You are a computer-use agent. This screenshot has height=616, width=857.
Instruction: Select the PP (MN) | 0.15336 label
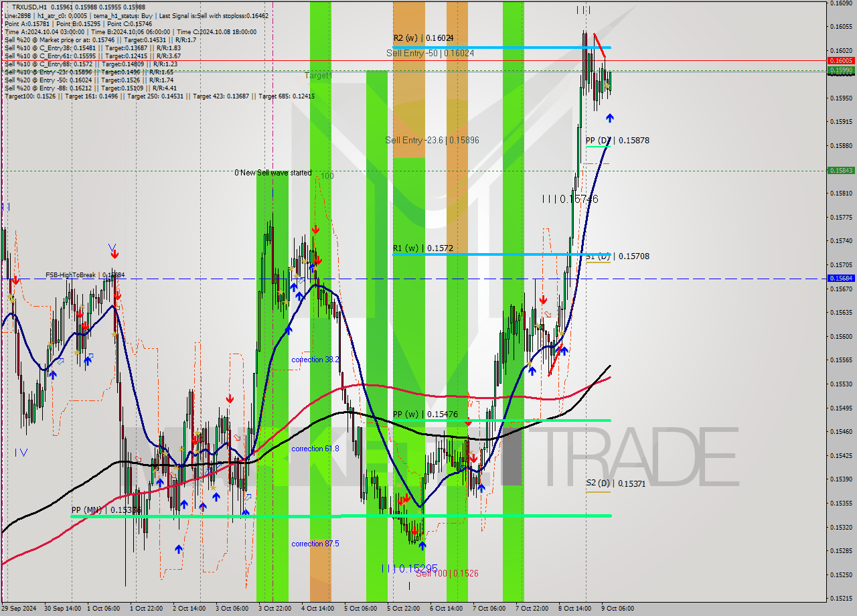106,510
